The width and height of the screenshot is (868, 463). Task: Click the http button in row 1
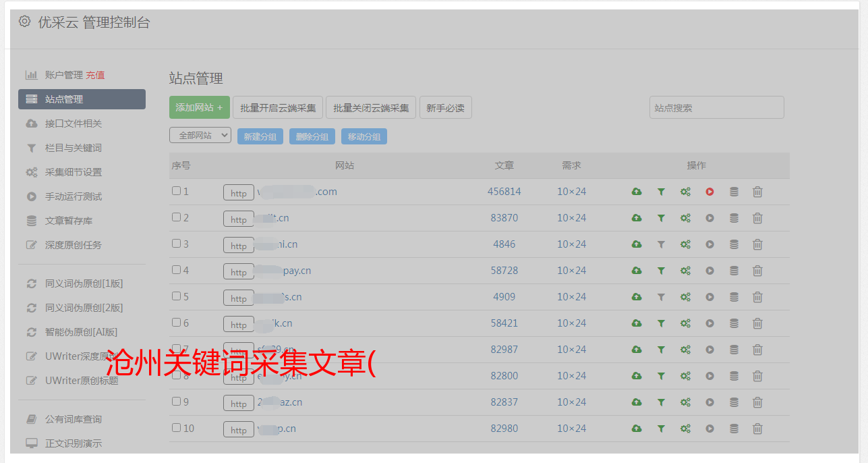click(239, 192)
